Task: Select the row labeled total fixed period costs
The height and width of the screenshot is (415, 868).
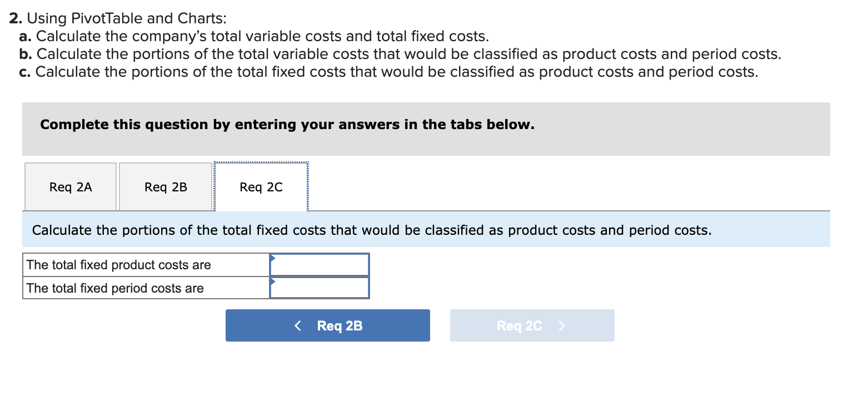Action: tap(146, 288)
